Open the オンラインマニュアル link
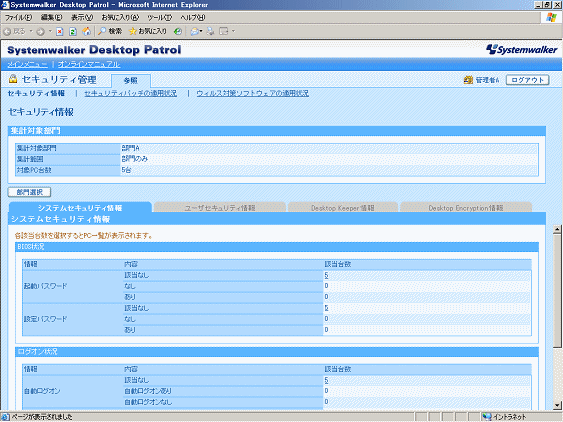Viewport: 563px width, 422px height. pos(89,64)
